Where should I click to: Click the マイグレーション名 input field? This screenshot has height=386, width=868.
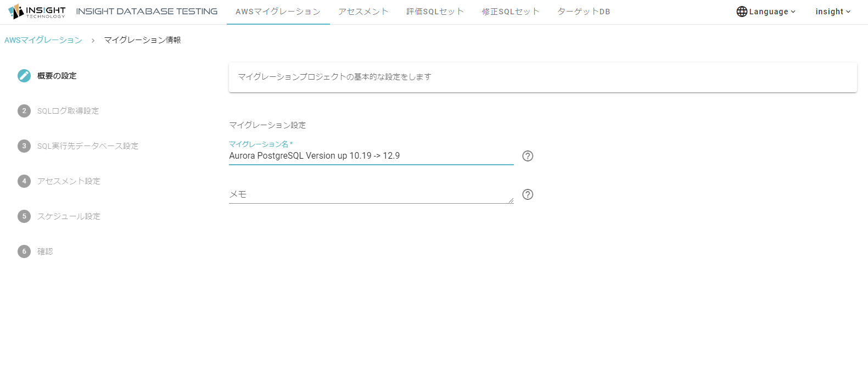point(371,156)
